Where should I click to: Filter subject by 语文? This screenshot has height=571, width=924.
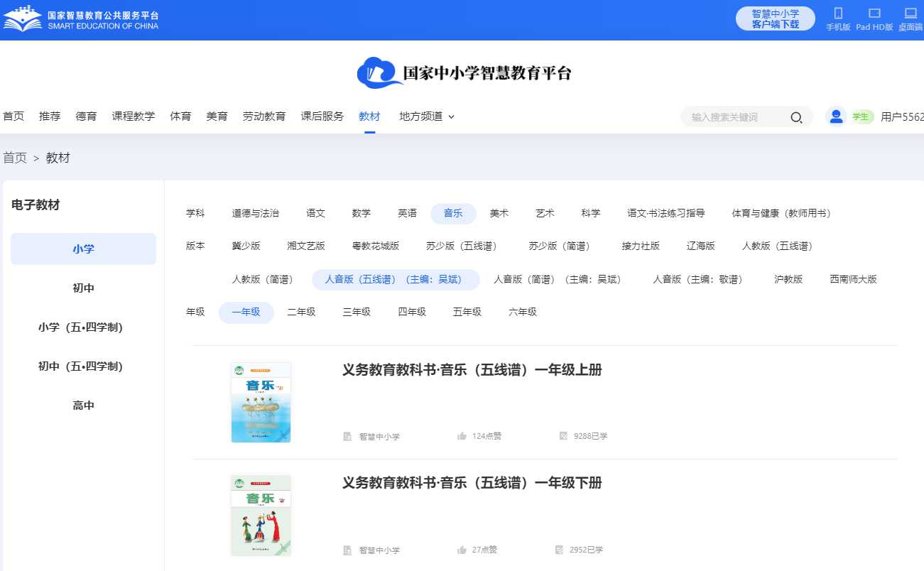point(316,213)
